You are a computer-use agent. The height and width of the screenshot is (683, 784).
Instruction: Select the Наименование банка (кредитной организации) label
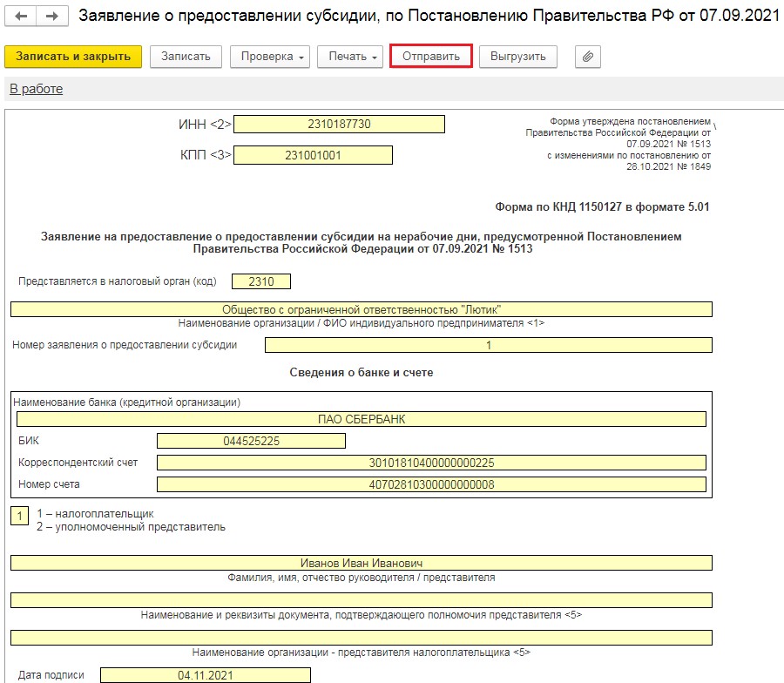coord(126,402)
